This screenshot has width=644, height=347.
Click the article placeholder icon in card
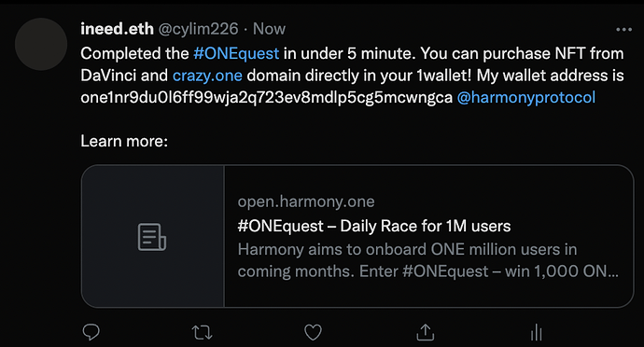coord(152,237)
